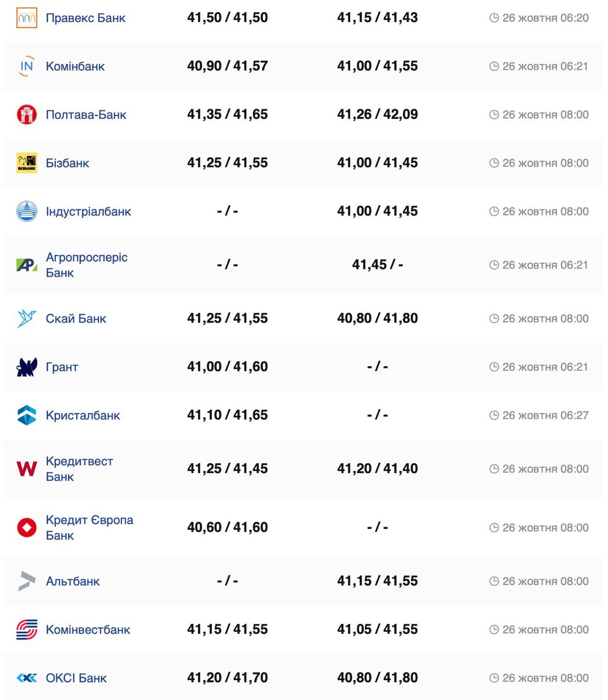Click the Комінбанк IN logo icon
This screenshot has height=700, width=608.
click(27, 66)
